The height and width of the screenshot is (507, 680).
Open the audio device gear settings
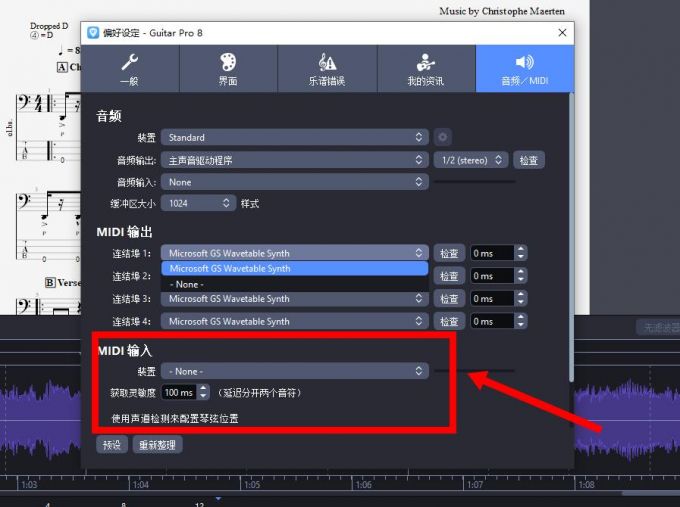coord(442,137)
